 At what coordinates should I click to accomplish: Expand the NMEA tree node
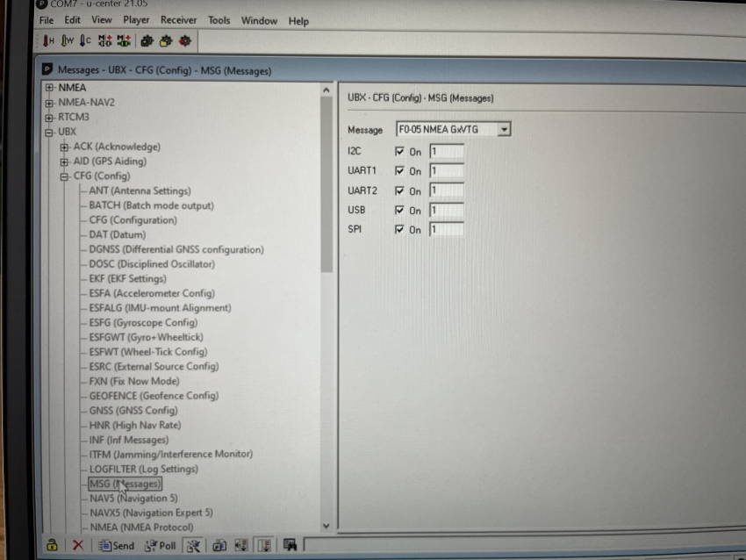point(49,88)
